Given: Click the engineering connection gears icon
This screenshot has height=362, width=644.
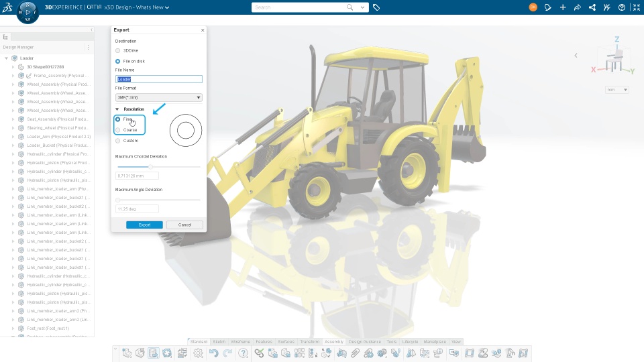Looking at the screenshot, I should pos(382,353).
